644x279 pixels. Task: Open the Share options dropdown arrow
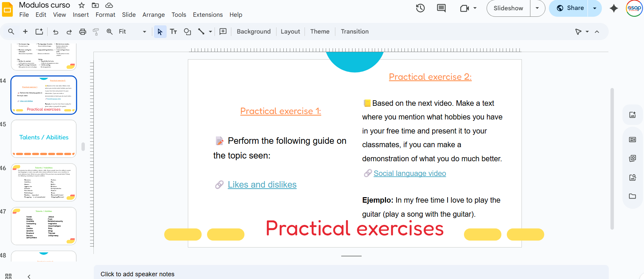[x=595, y=8]
